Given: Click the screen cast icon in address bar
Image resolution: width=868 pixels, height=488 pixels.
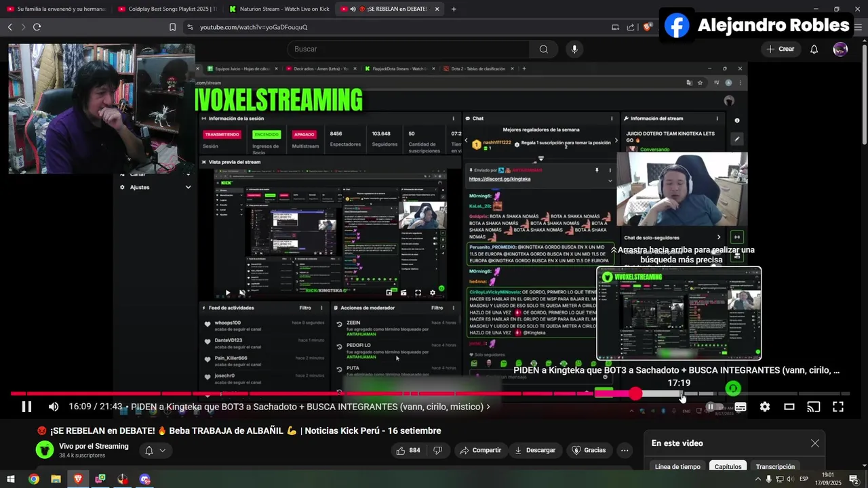Looking at the screenshot, I should point(615,27).
